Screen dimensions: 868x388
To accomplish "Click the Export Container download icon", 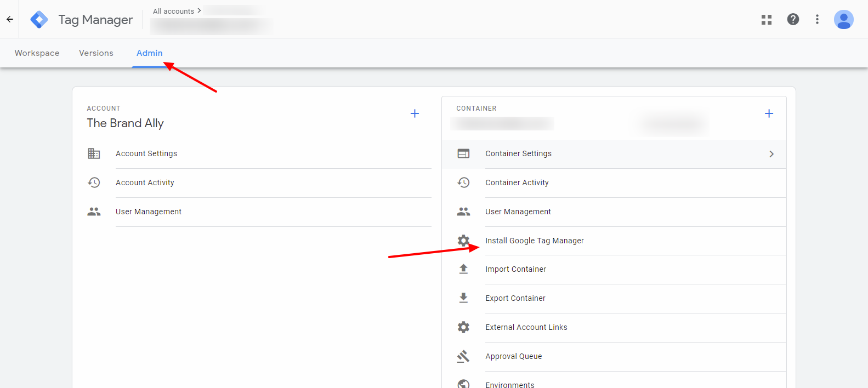I will tap(463, 298).
